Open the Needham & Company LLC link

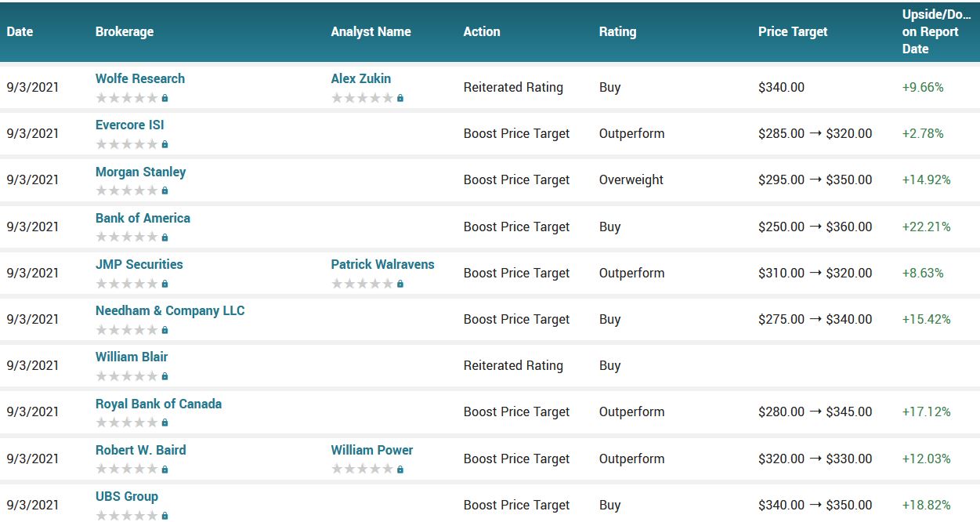click(x=170, y=310)
